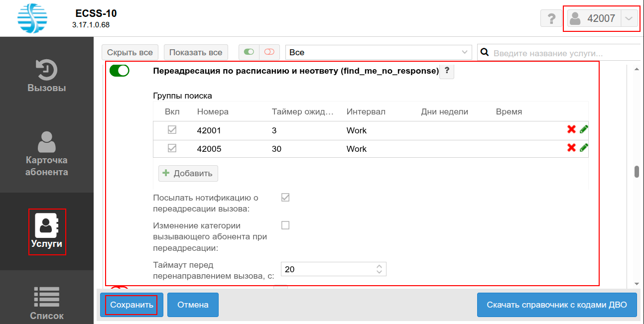The image size is (644, 324).
Task: Click the ECSS-10 logo icon
Action: point(32,18)
